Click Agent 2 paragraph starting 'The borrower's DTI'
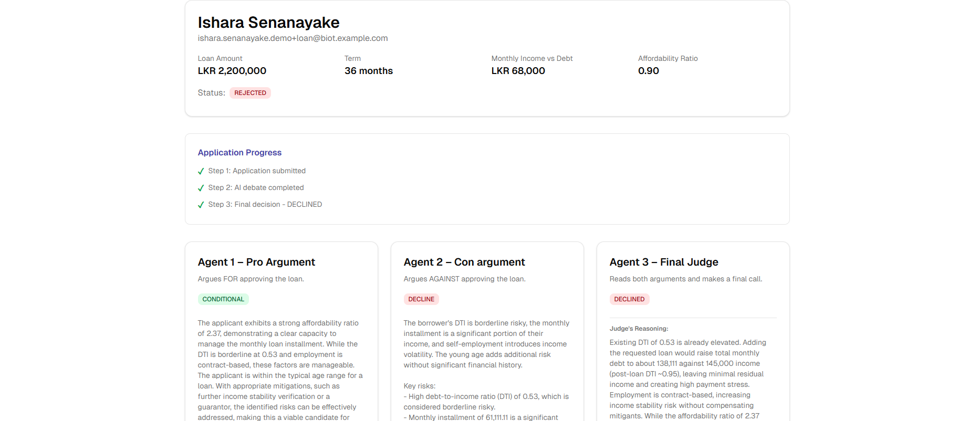 click(x=486, y=344)
